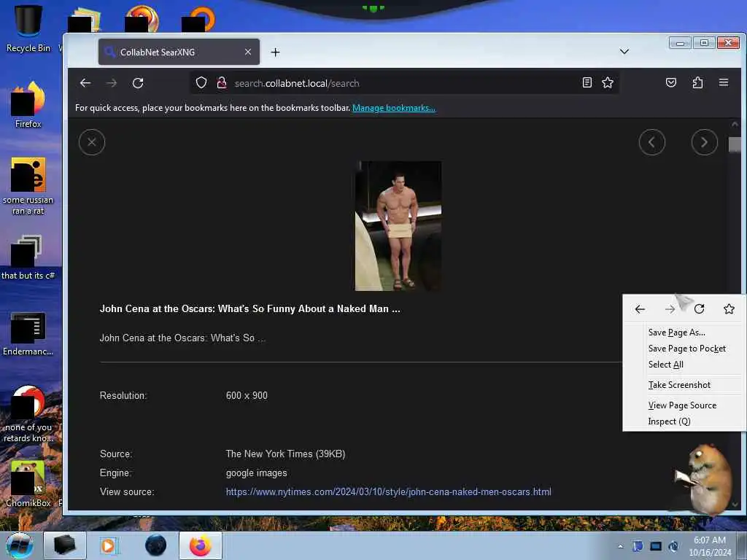Click The New York Times (39KB) text

pyautogui.click(x=285, y=454)
